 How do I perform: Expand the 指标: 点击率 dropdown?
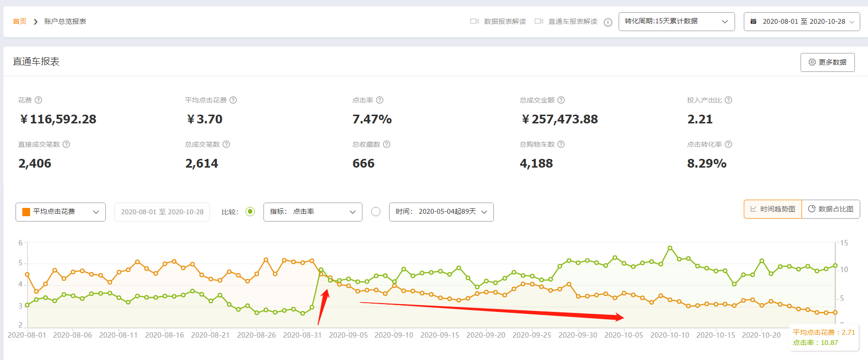tap(313, 212)
